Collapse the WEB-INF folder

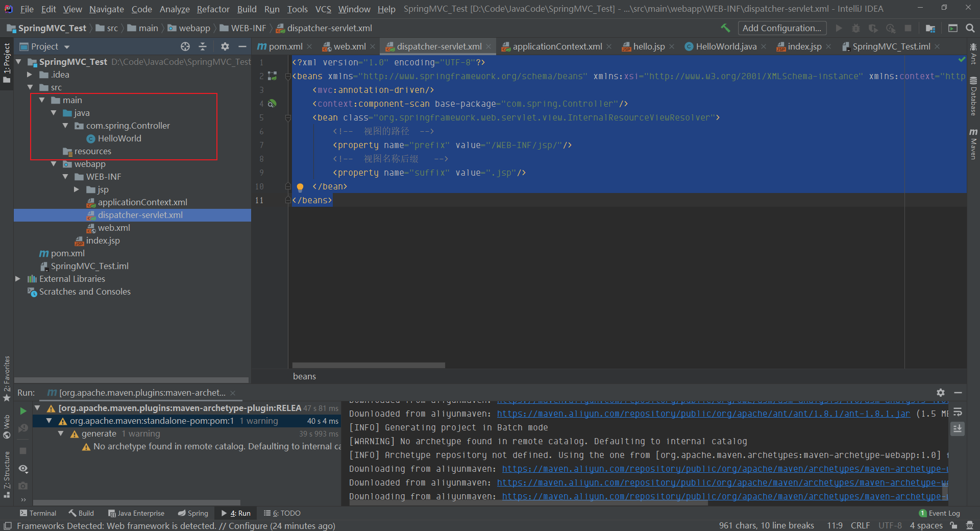click(65, 177)
